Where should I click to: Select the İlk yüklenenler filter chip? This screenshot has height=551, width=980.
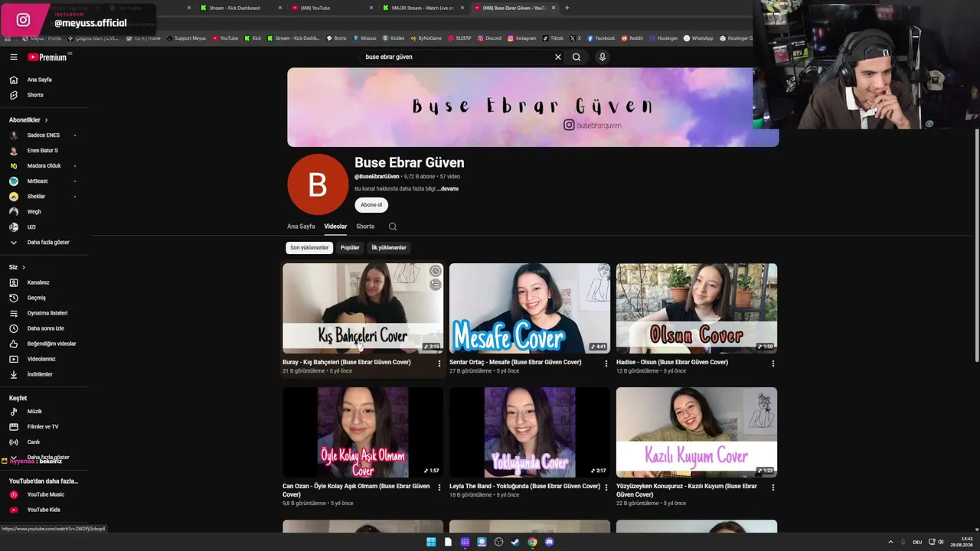pos(389,248)
